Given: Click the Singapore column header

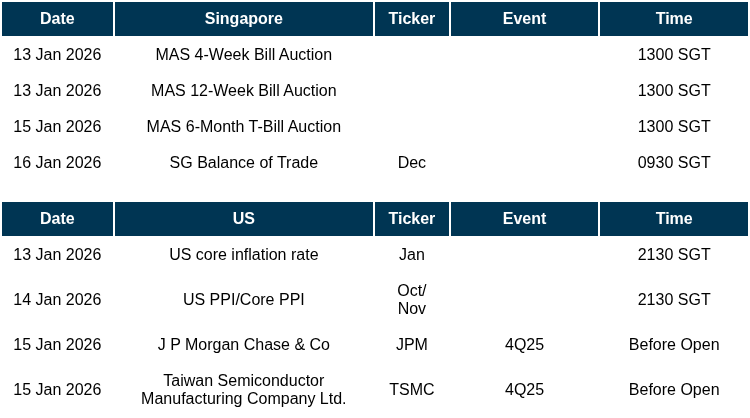Looking at the screenshot, I should pos(243,19).
